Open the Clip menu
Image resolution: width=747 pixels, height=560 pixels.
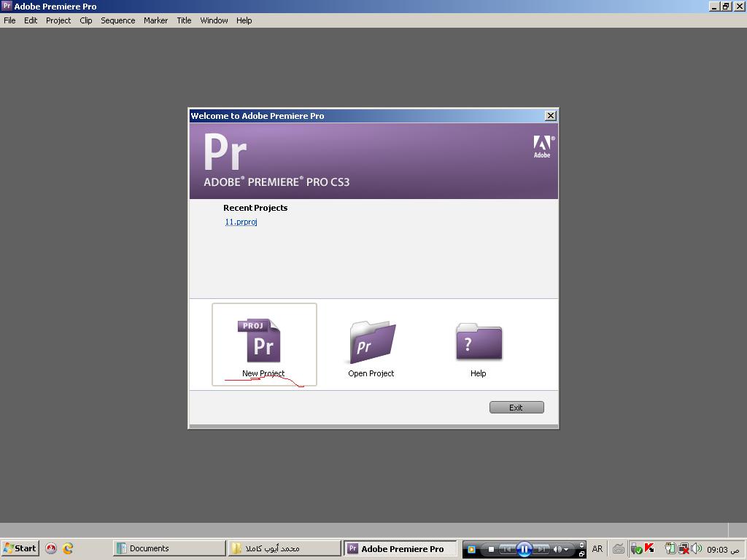point(86,20)
